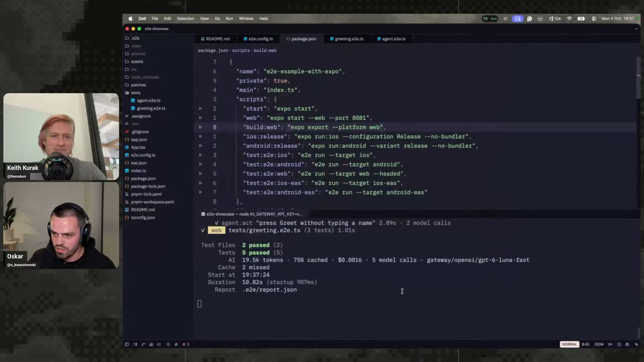Collapse the tests folder in project tree
Screen dimensions: 644x362
[x=133, y=93]
